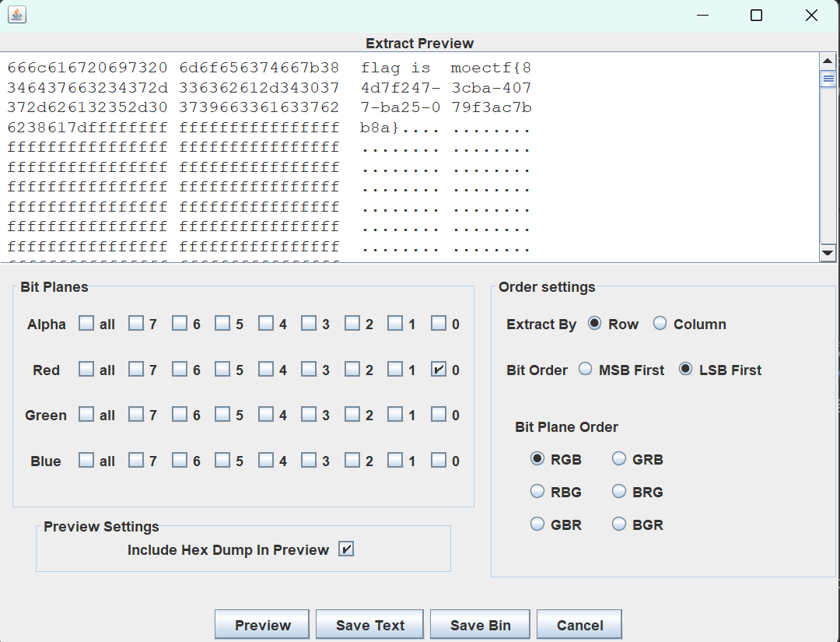Check Green bit 0 checkbox
This screenshot has width=840, height=642.
coord(439,415)
